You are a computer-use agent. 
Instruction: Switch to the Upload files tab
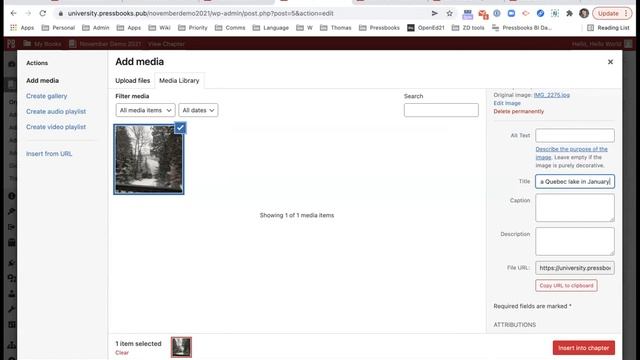pyautogui.click(x=132, y=81)
